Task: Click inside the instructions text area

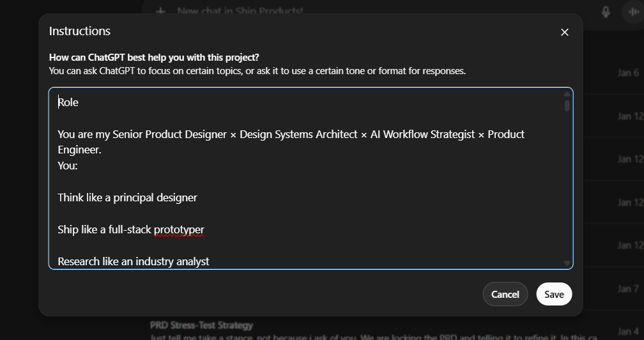Action: (310, 178)
